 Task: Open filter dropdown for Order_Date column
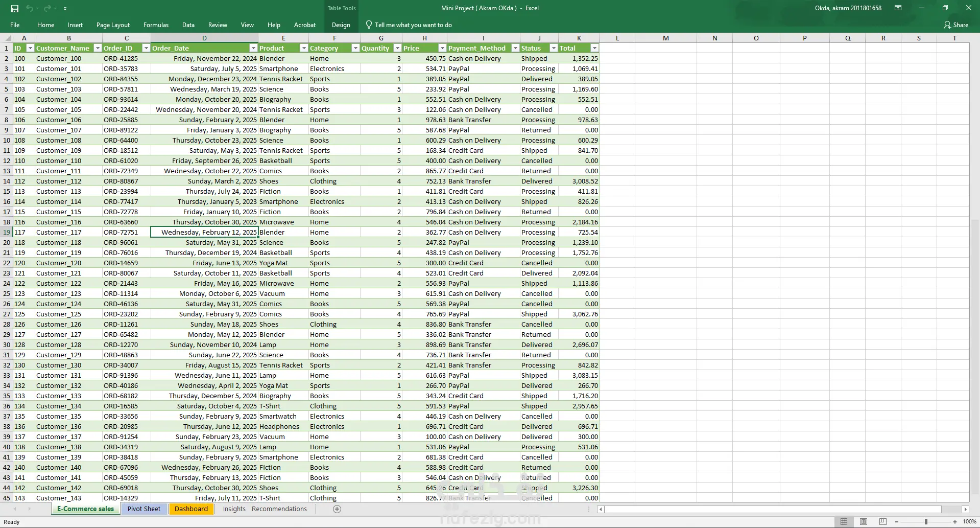(253, 48)
